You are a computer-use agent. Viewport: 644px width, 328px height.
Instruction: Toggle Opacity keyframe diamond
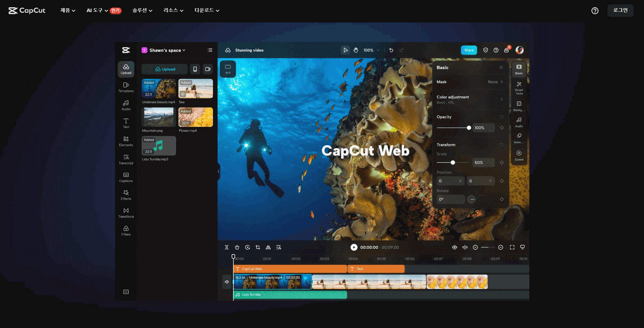coord(502,128)
